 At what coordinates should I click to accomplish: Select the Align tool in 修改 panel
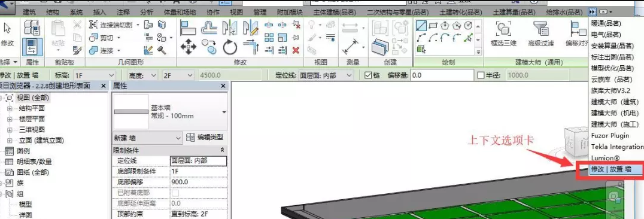click(x=189, y=28)
